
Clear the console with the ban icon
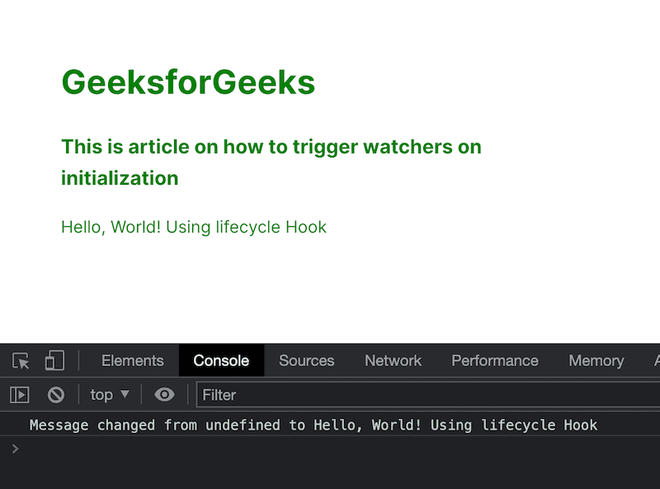[56, 395]
